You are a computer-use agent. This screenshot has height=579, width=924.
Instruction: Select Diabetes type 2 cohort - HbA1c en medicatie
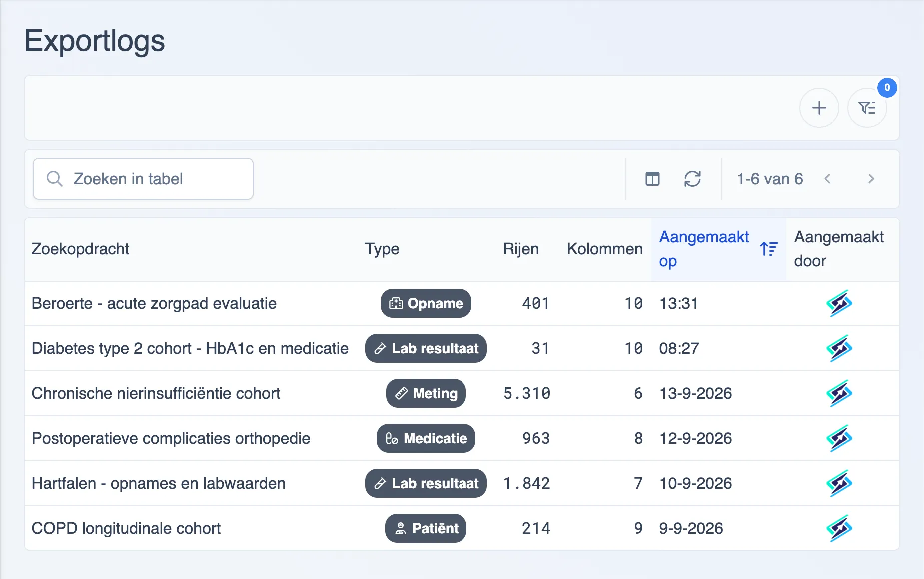pyautogui.click(x=190, y=348)
